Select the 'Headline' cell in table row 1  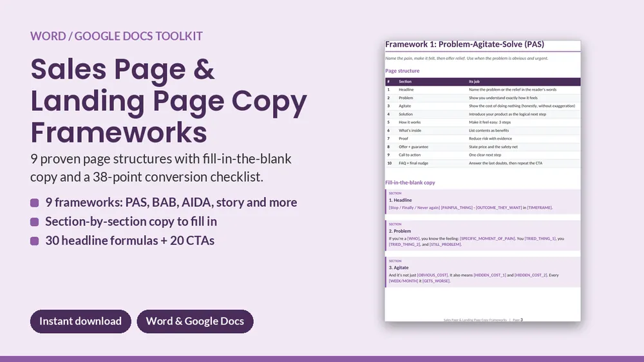(x=406, y=90)
